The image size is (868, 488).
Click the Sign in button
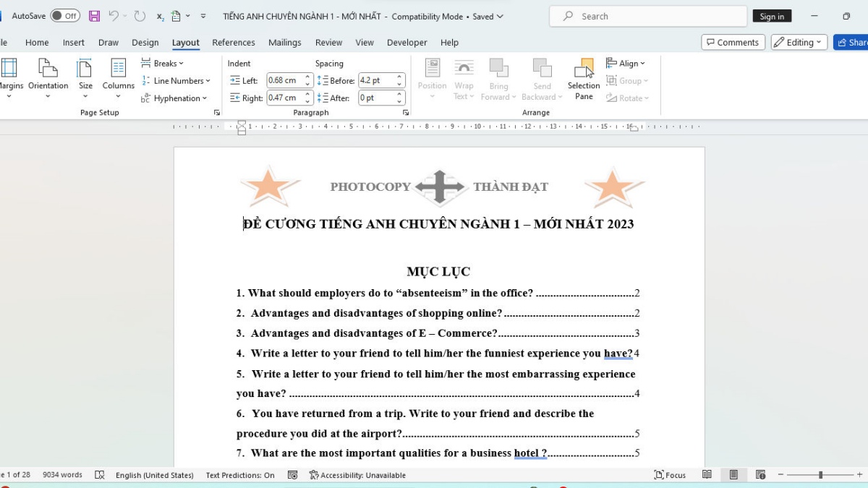772,15
